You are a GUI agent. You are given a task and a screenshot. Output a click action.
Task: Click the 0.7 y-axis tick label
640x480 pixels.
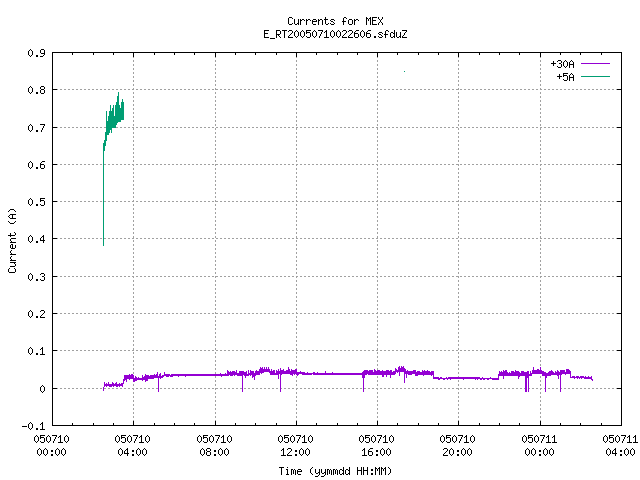[x=36, y=128]
